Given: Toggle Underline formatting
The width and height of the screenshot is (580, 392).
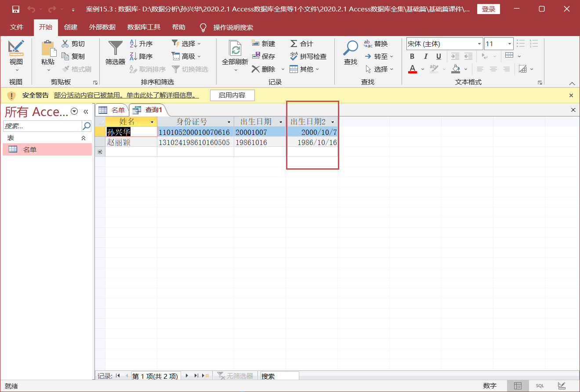Looking at the screenshot, I should tap(439, 56).
